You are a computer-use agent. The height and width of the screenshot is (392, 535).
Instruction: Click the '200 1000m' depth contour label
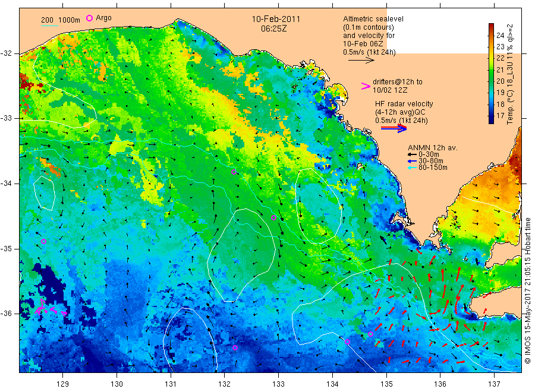click(61, 20)
